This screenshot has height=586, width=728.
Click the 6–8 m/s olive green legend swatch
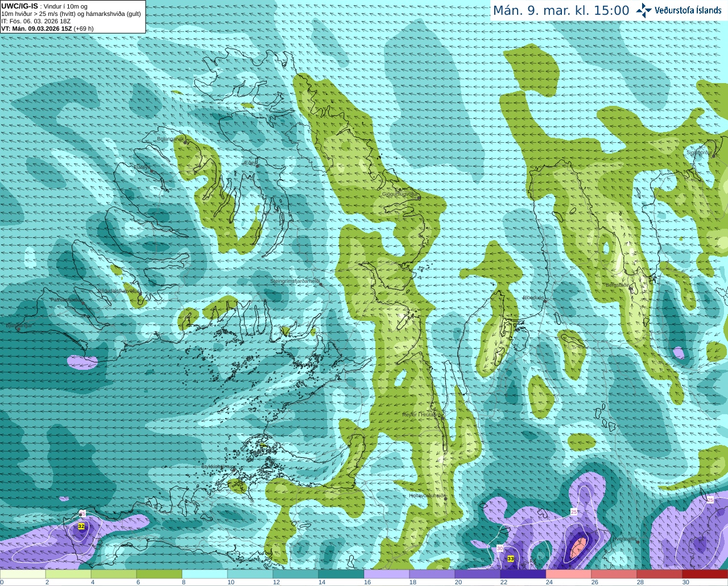[x=159, y=574]
